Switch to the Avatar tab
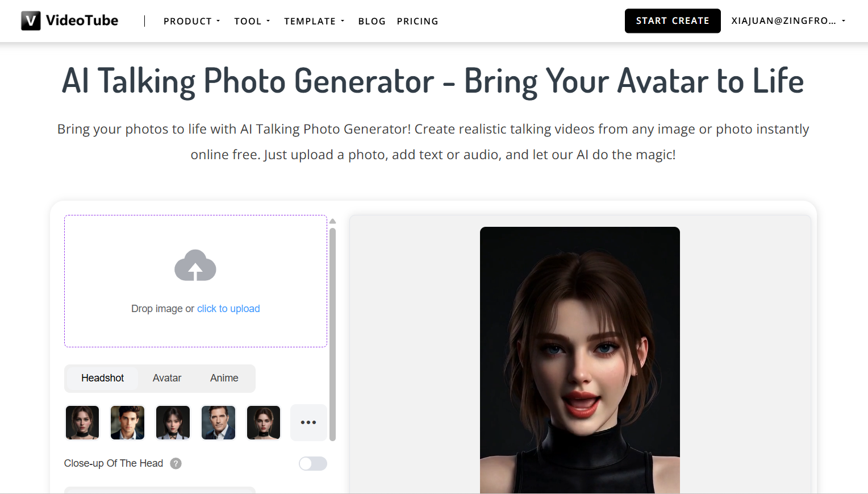The image size is (868, 494). pos(167,378)
